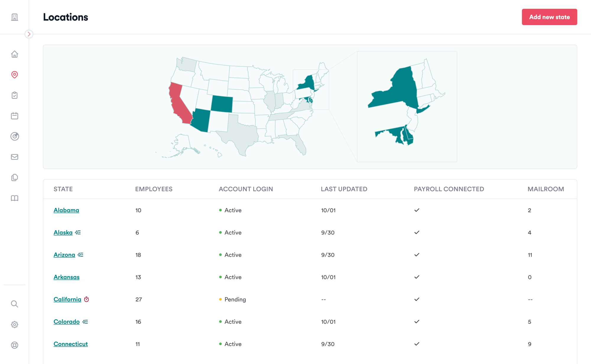Open the help lifebuoy icon

(x=14, y=345)
